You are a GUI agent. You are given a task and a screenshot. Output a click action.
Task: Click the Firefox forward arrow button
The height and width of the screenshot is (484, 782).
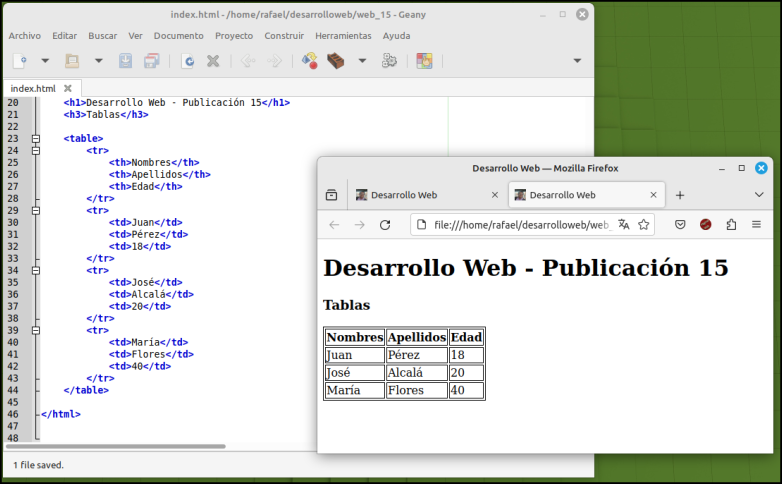(360, 225)
